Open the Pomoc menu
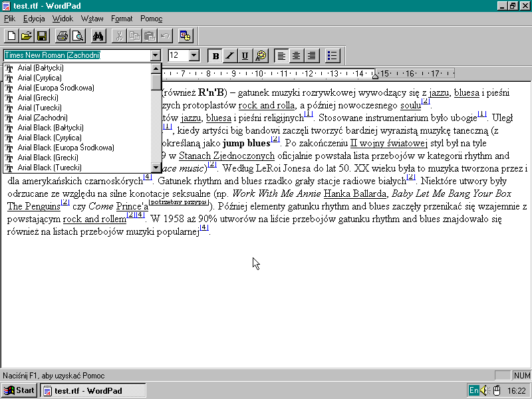 (152, 19)
